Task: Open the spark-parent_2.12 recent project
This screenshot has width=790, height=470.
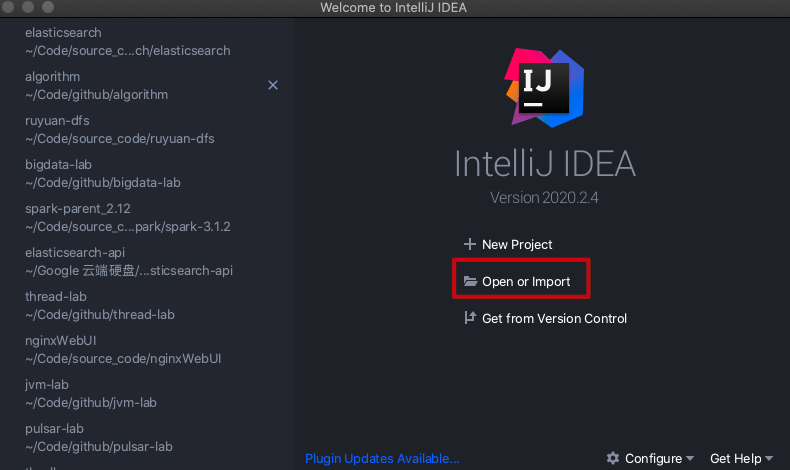Action: (x=127, y=218)
